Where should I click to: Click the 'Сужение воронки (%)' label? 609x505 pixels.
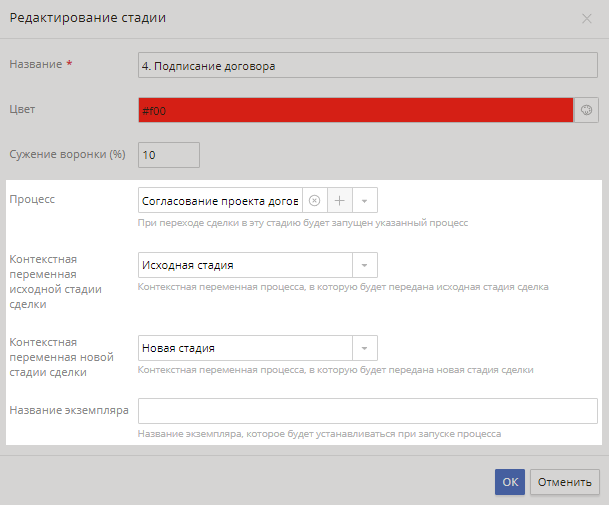(x=68, y=154)
